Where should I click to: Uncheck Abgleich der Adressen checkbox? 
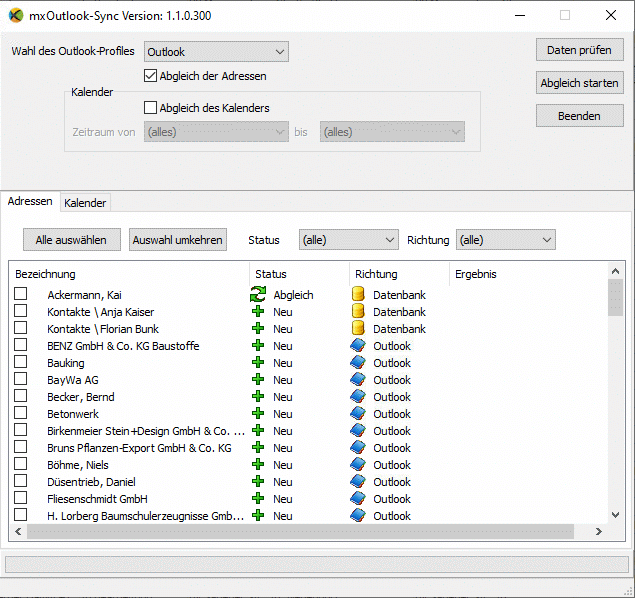point(150,76)
